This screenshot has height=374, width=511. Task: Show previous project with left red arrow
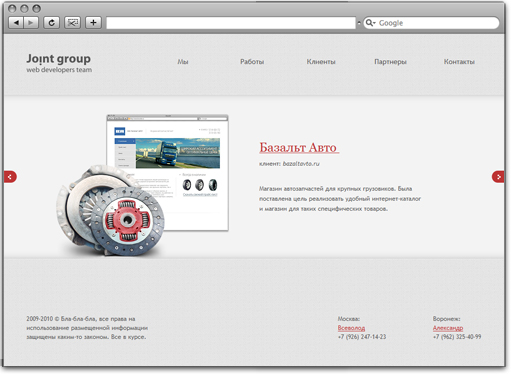pos(10,177)
